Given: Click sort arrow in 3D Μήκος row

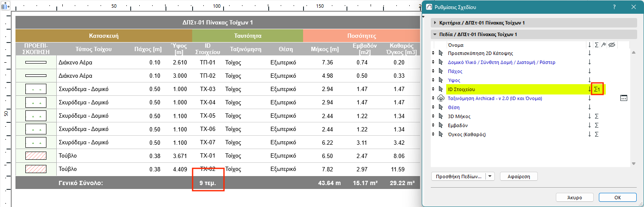Looking at the screenshot, I should [589, 116].
